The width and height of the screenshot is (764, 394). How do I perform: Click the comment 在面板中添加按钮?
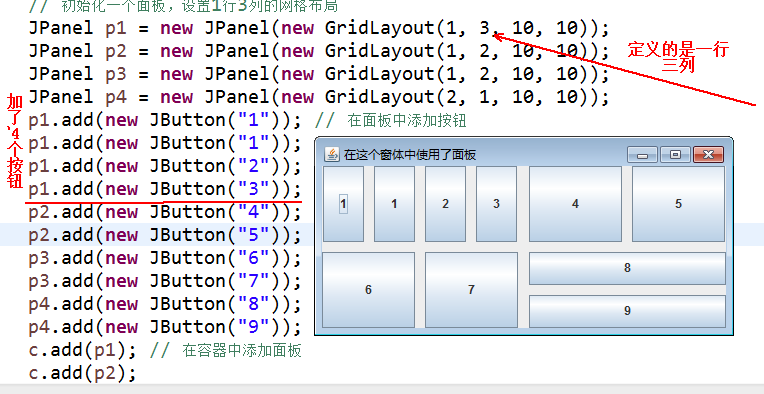pos(407,120)
